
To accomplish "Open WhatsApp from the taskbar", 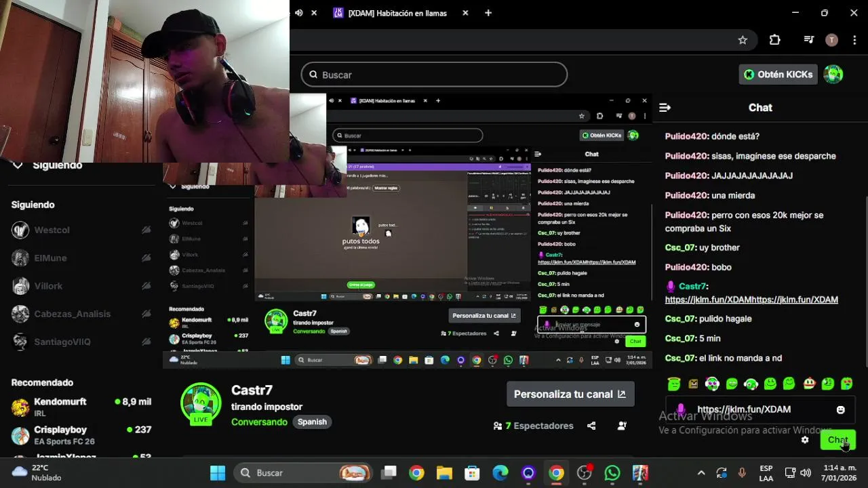I will point(612,472).
